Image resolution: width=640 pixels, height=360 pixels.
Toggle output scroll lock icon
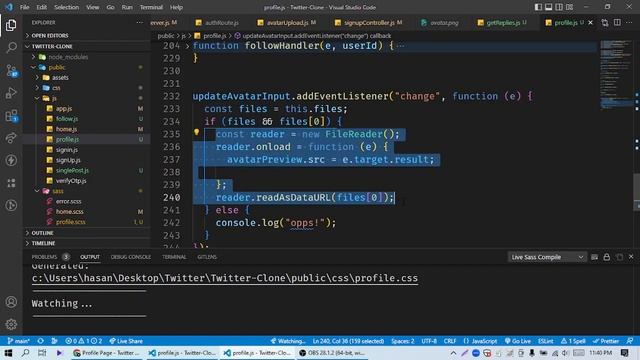click(607, 257)
